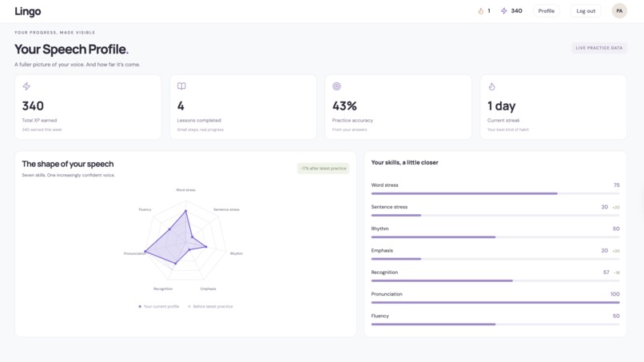Viewport: 644px width, 362px height.
Task: Click the target icon on Practice accuracy card
Action: pos(337,86)
